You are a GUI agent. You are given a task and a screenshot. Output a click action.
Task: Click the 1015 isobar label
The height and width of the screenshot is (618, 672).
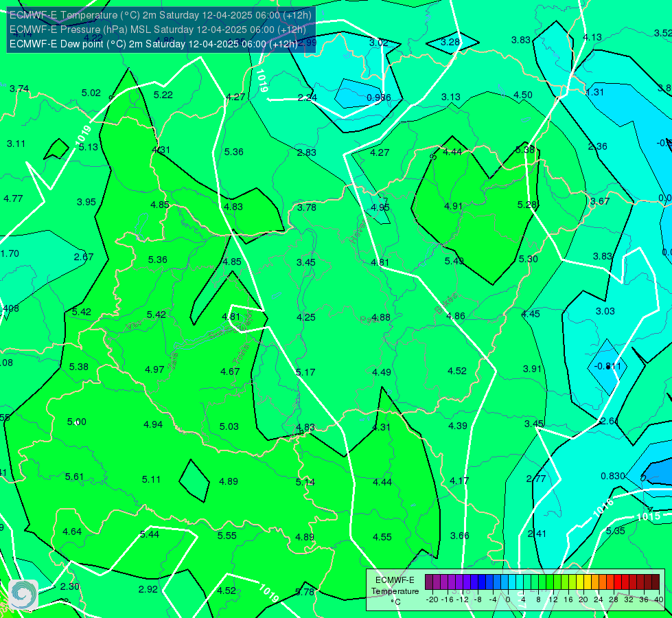[x=649, y=516]
